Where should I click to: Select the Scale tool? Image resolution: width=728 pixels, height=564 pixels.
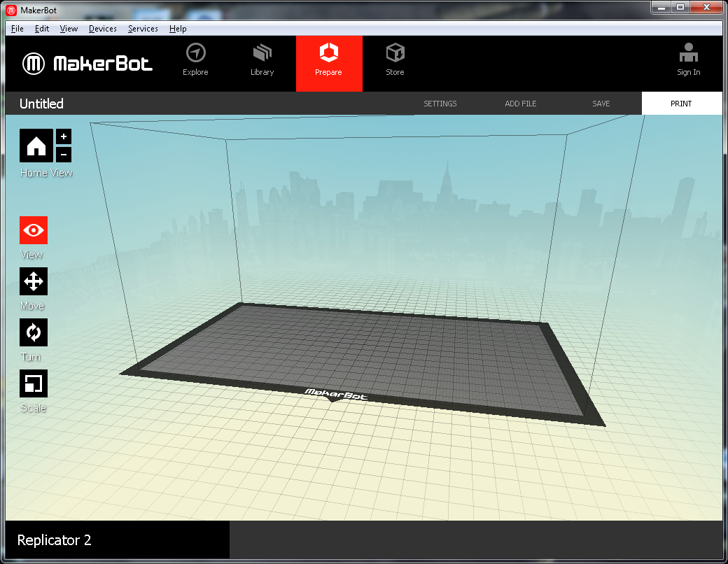click(34, 383)
